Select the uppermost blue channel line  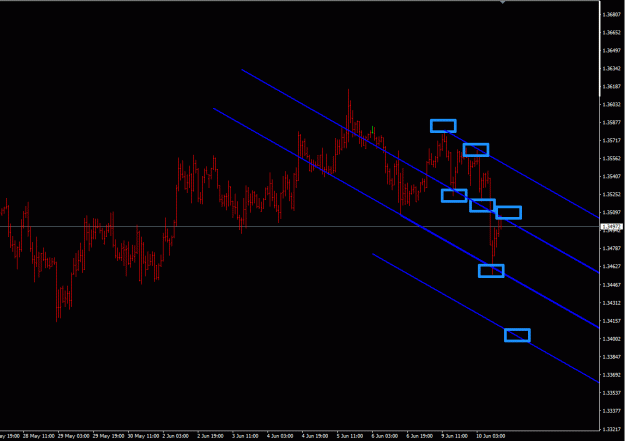522,174
